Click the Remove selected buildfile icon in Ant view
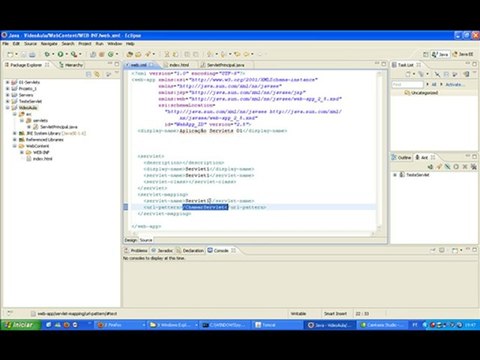Image resolution: width=480 pixels, height=360 pixels. coord(465,167)
